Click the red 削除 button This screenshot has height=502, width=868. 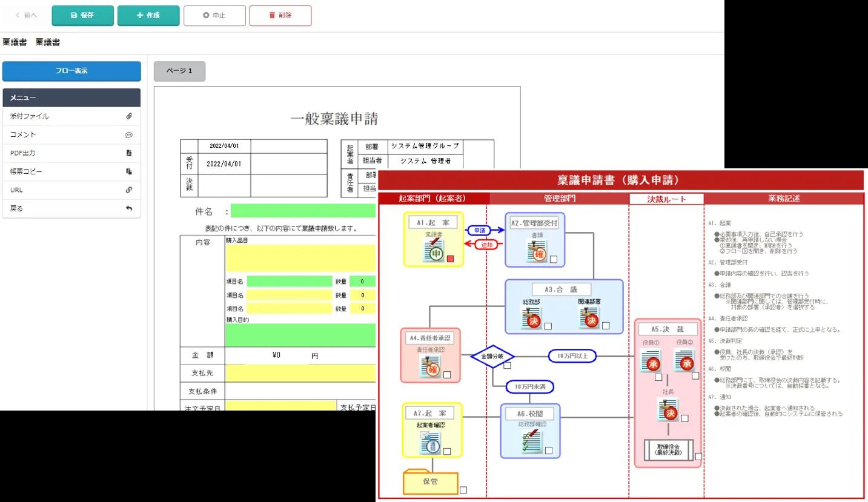click(280, 16)
